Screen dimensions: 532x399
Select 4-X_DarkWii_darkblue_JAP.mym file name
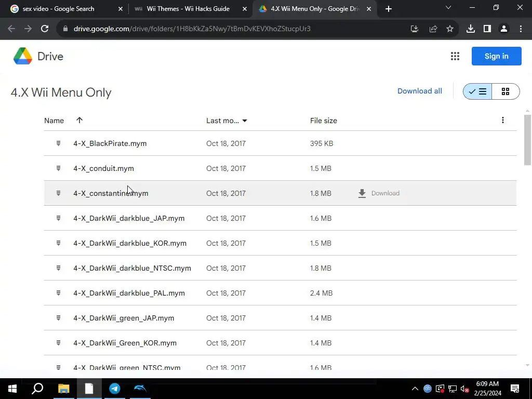(129, 218)
